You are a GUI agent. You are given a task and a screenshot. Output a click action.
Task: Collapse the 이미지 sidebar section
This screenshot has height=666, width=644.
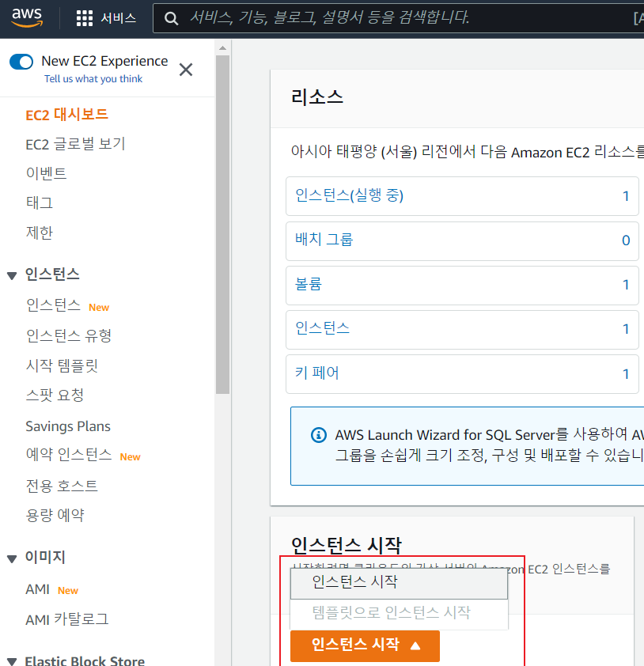point(12,558)
